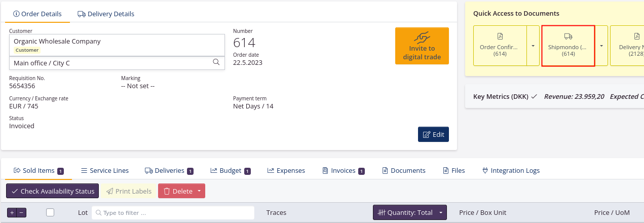Switch to the Delivery Details tab
Viewport: 644px width, 223px height.
pyautogui.click(x=106, y=14)
